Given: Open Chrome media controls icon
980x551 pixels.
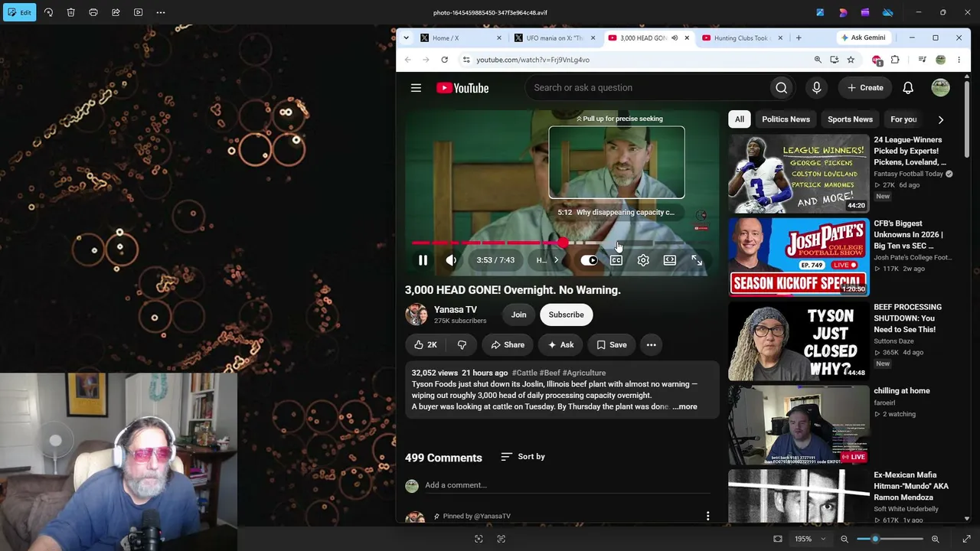Looking at the screenshot, I should point(922,60).
